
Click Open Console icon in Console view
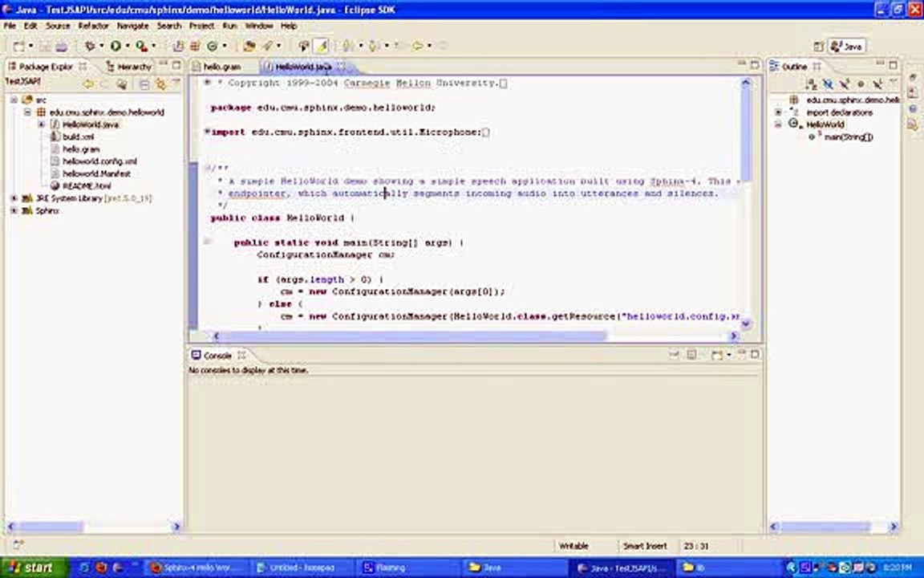pos(716,355)
